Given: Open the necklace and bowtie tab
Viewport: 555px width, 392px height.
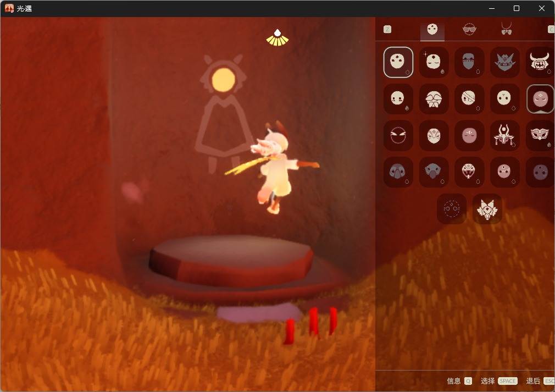Looking at the screenshot, I should (506, 29).
